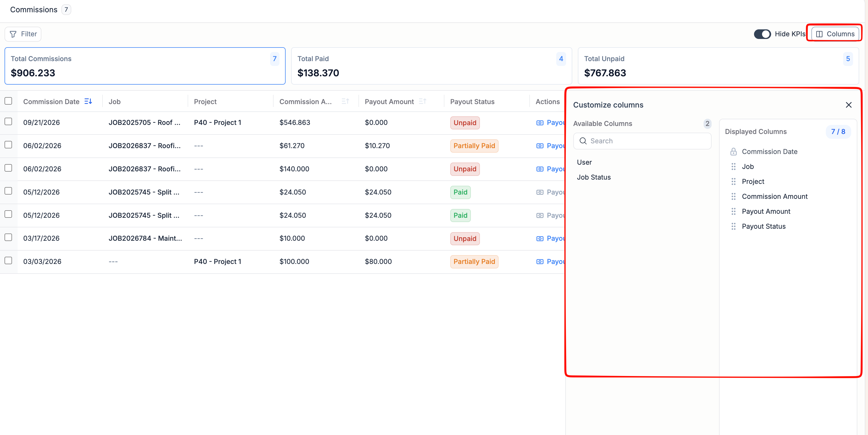
Task: Click Payout action for 03/17/2026 row
Action: point(551,239)
